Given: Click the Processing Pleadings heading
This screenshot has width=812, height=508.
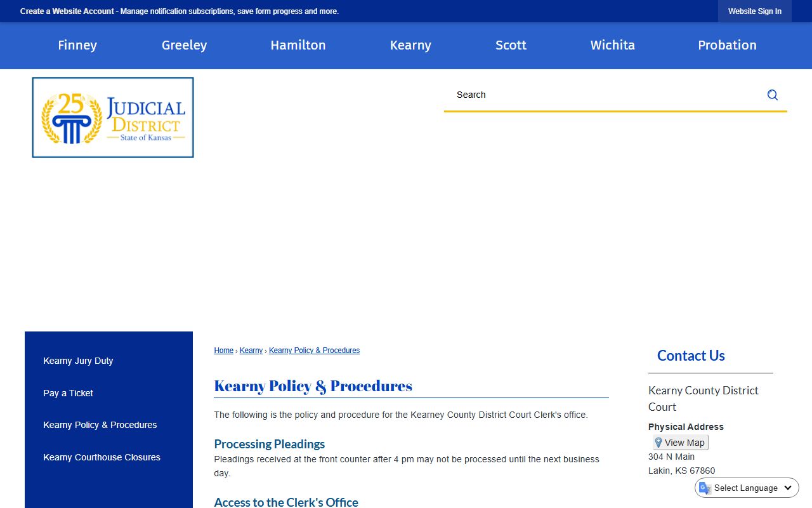Looking at the screenshot, I should click(x=270, y=444).
